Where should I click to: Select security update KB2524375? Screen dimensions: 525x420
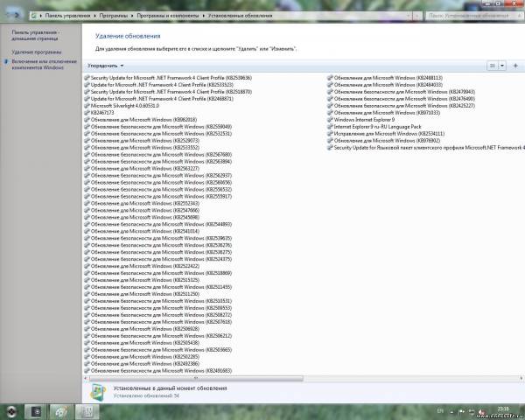coord(158,259)
